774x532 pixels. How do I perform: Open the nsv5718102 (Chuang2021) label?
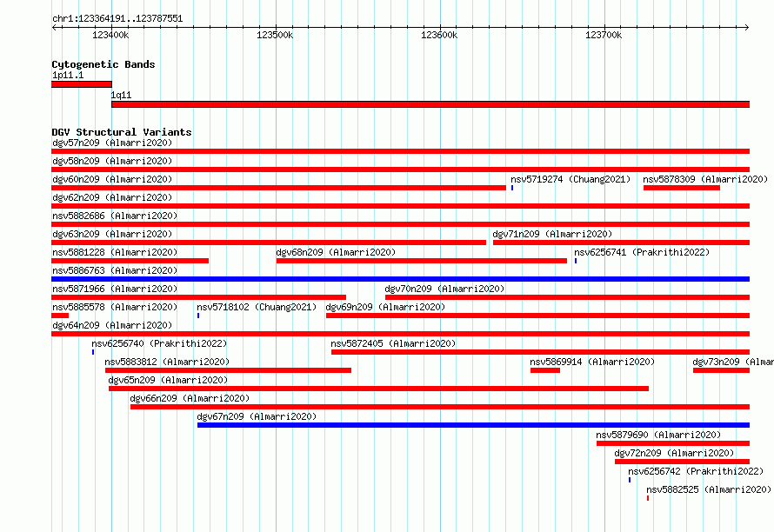click(x=257, y=307)
